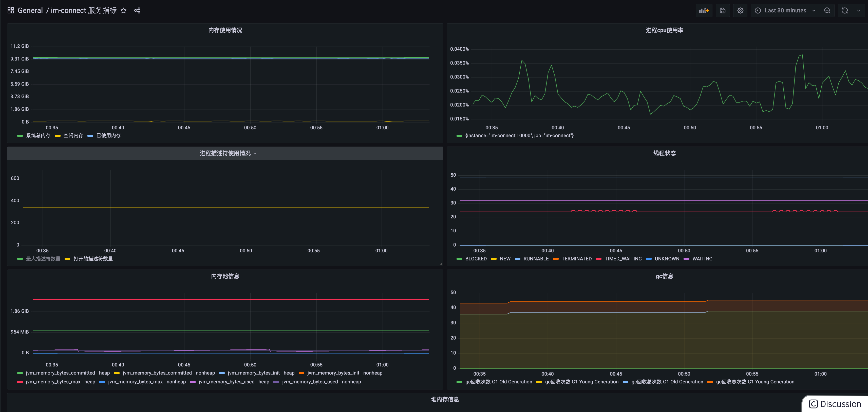Open the Last 30 minutes time picker

click(785, 10)
